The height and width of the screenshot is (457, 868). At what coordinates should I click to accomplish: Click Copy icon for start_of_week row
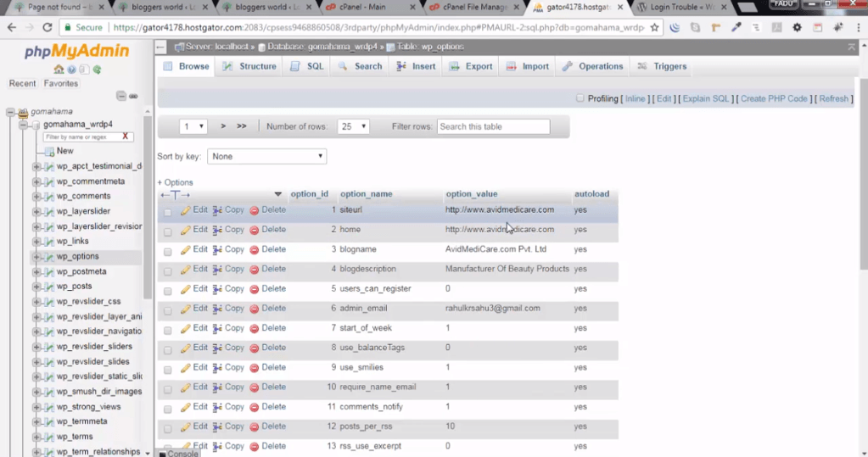(217, 328)
